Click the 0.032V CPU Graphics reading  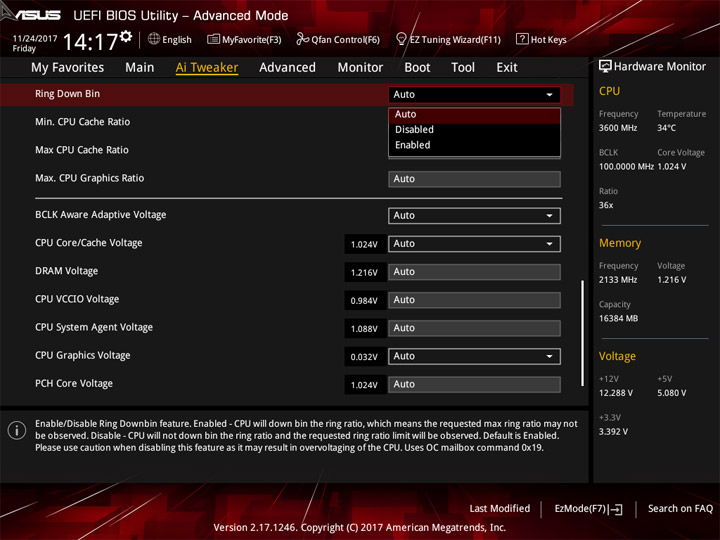365,357
